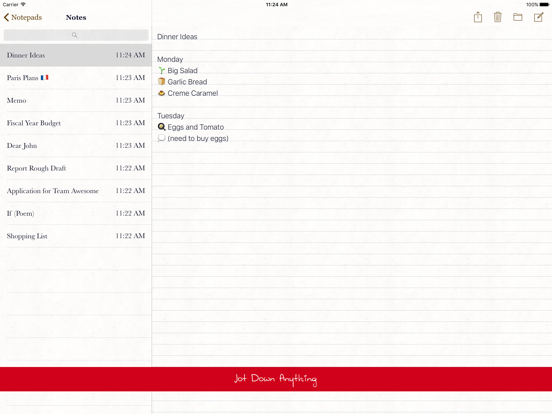Image resolution: width=552 pixels, height=414 pixels.
Task: Click the Notes header title
Action: click(76, 17)
